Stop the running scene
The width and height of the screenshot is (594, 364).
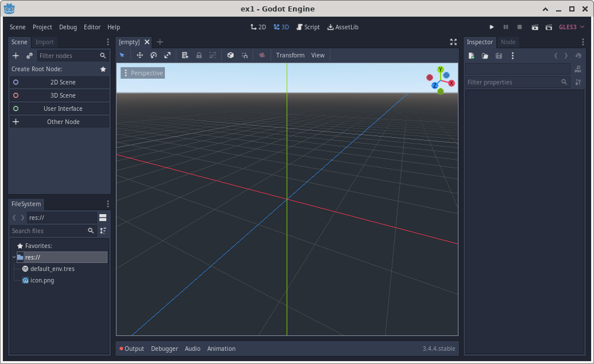pos(520,27)
